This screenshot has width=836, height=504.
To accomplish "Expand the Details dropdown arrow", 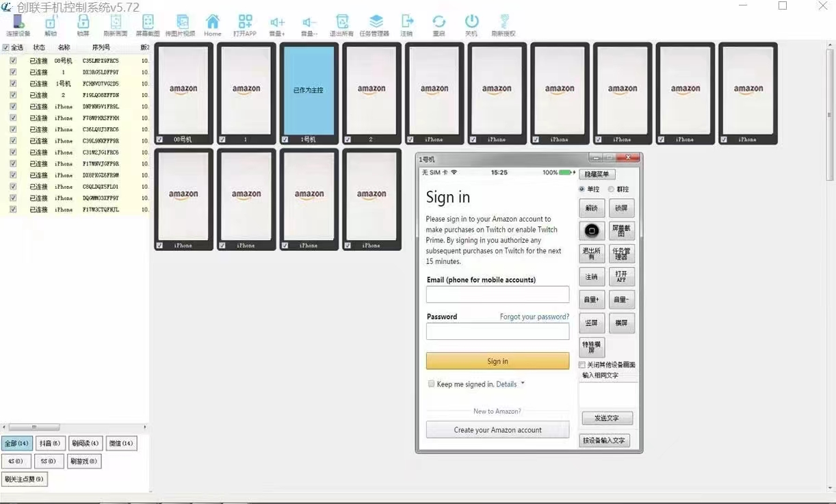I will [523, 384].
